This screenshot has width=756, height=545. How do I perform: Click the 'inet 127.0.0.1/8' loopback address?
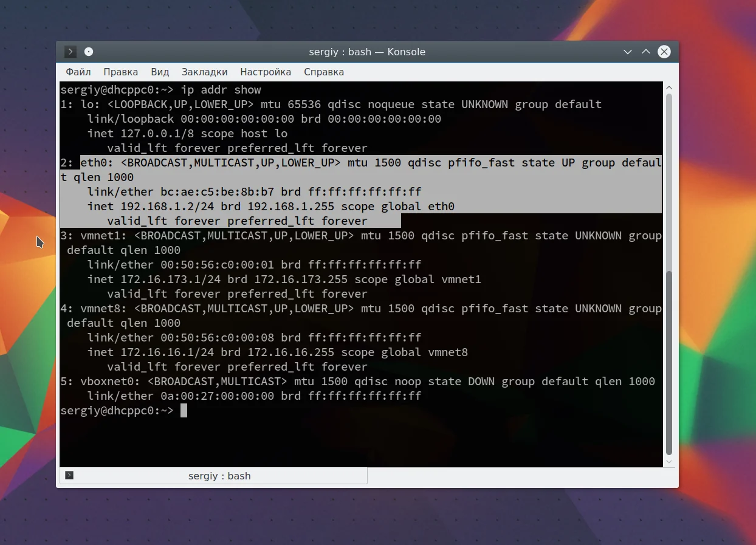pyautogui.click(x=140, y=134)
